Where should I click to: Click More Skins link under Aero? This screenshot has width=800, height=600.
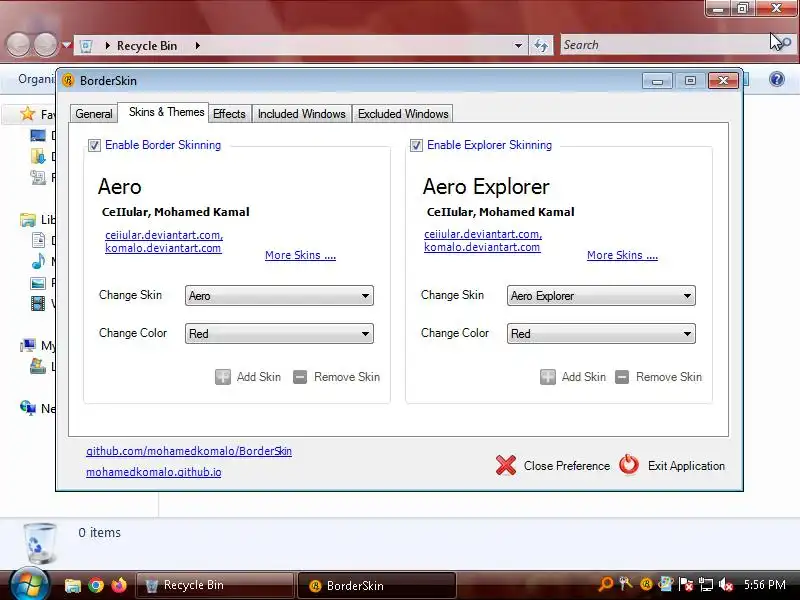301,255
